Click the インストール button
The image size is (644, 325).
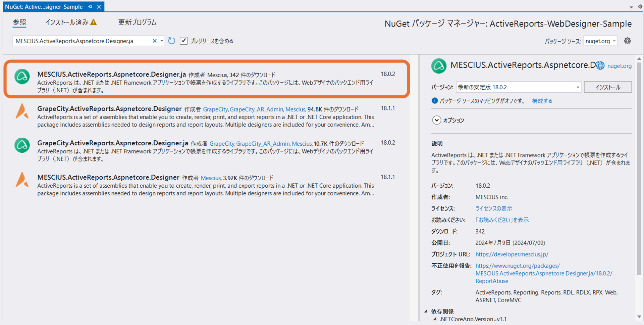point(608,87)
